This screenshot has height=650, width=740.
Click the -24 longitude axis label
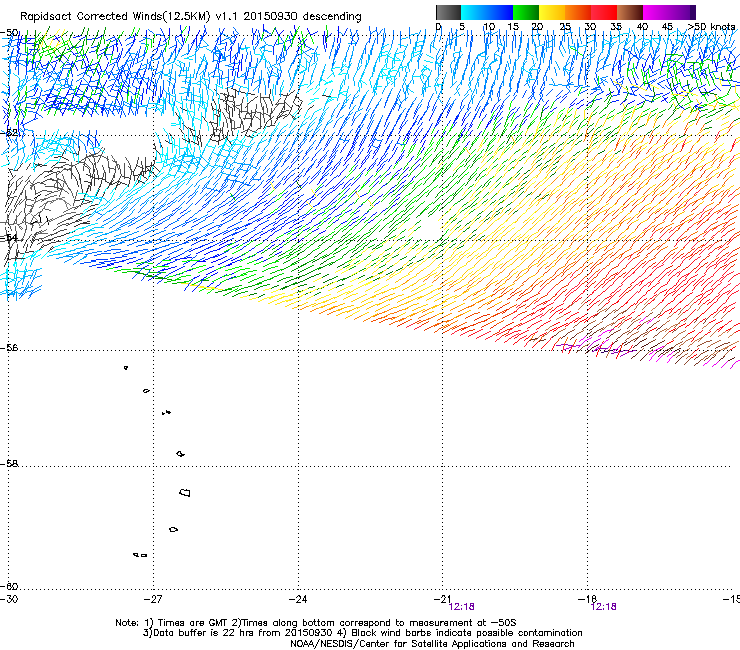click(298, 599)
